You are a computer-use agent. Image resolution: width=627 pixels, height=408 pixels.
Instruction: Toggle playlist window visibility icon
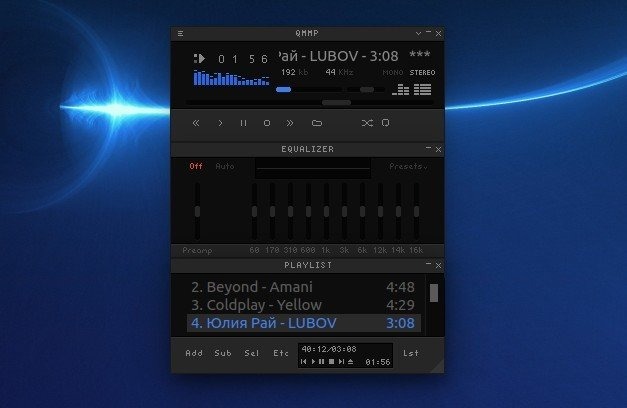click(x=423, y=89)
